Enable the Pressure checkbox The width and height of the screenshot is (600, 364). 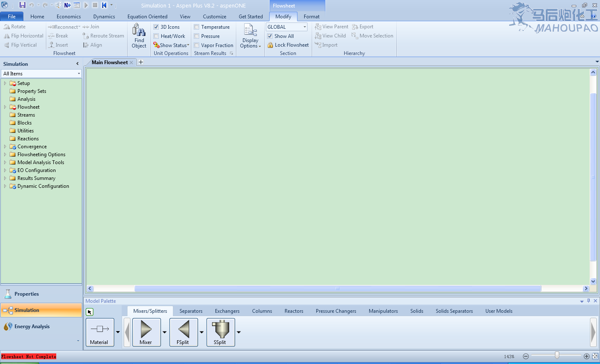point(197,36)
